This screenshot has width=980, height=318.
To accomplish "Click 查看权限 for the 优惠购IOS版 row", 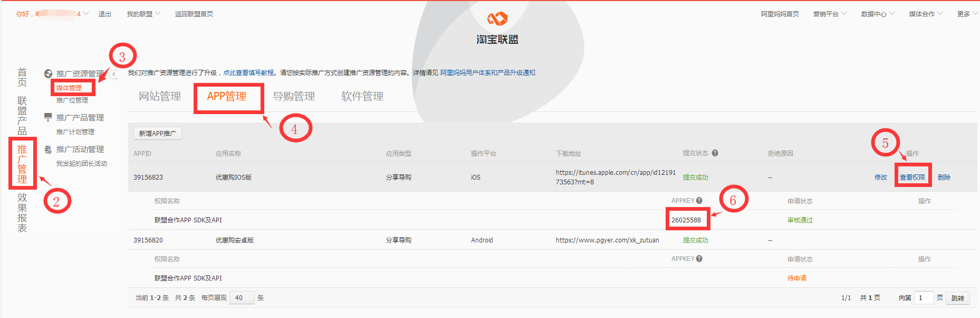I will click(x=912, y=177).
